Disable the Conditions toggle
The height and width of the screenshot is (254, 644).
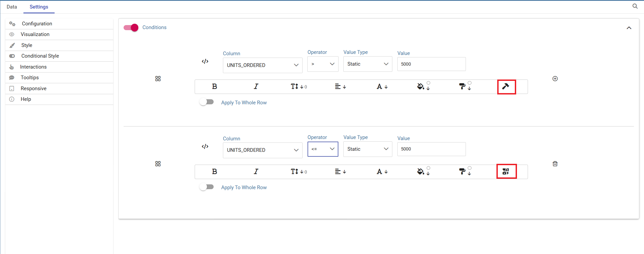click(131, 27)
